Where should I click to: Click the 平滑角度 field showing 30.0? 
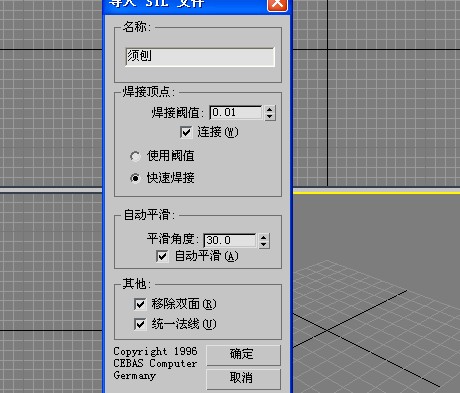230,240
